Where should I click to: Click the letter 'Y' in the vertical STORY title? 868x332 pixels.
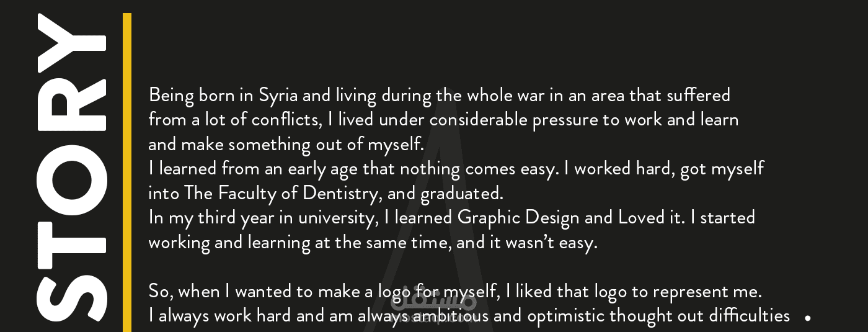[72, 42]
